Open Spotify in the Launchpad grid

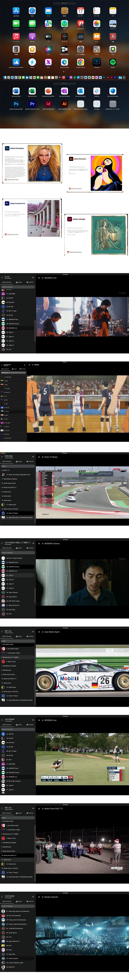point(113,62)
